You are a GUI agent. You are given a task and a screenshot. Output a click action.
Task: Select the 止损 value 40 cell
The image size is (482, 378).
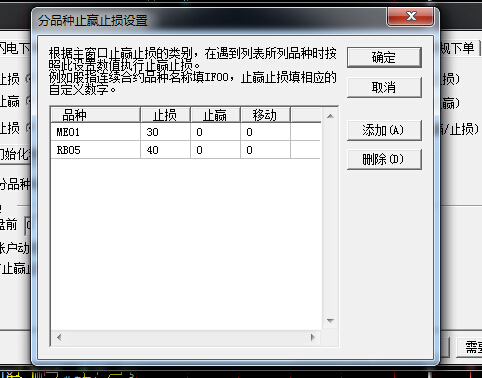tap(165, 150)
